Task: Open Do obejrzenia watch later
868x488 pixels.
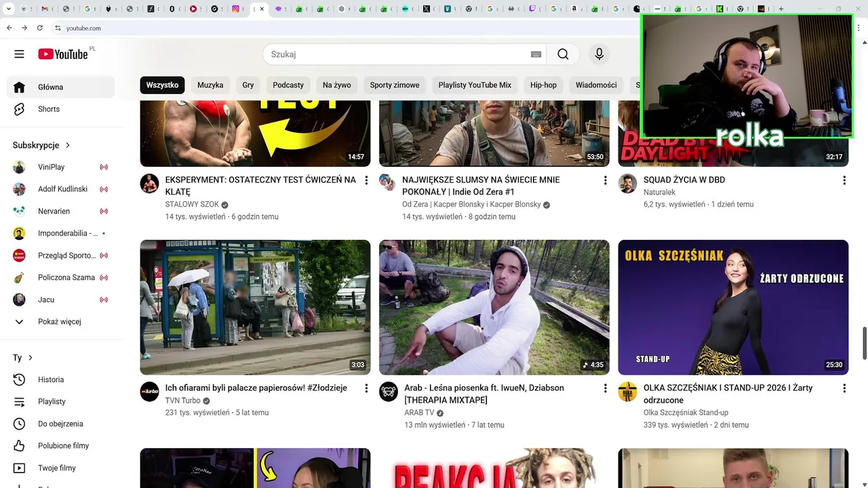Action: [61, 424]
